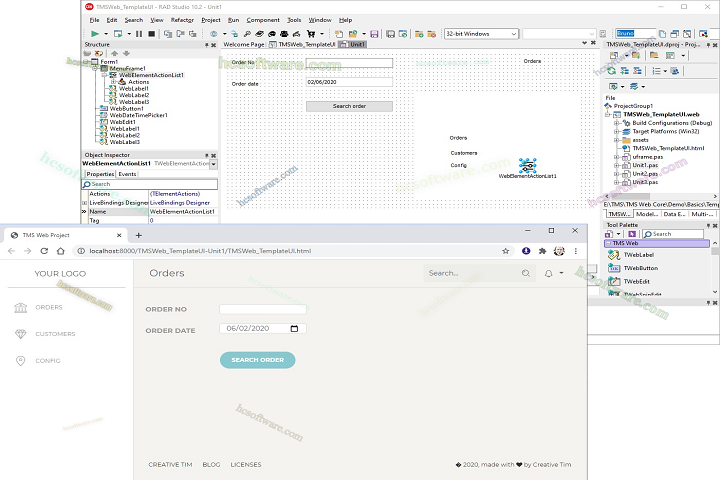720x480 pixels.
Task: Expand Unit1.pas in the Project Manager
Action: tap(617, 165)
